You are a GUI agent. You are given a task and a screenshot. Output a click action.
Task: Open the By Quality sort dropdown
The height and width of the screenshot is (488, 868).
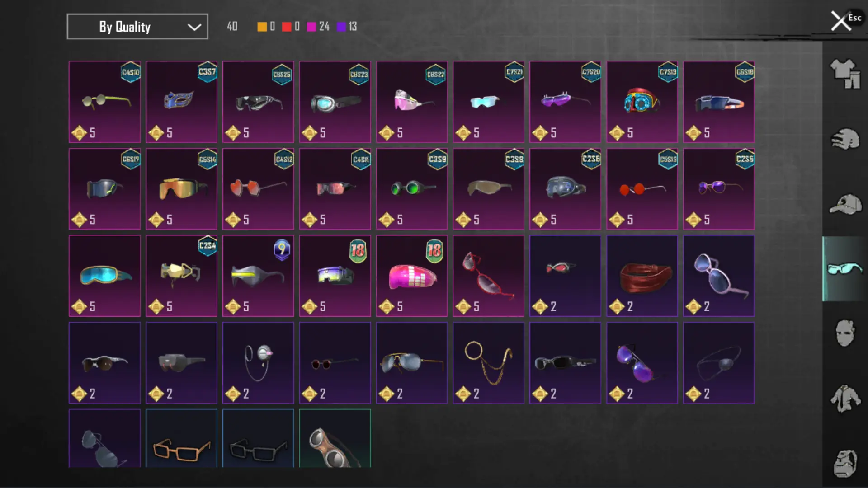coord(137,27)
